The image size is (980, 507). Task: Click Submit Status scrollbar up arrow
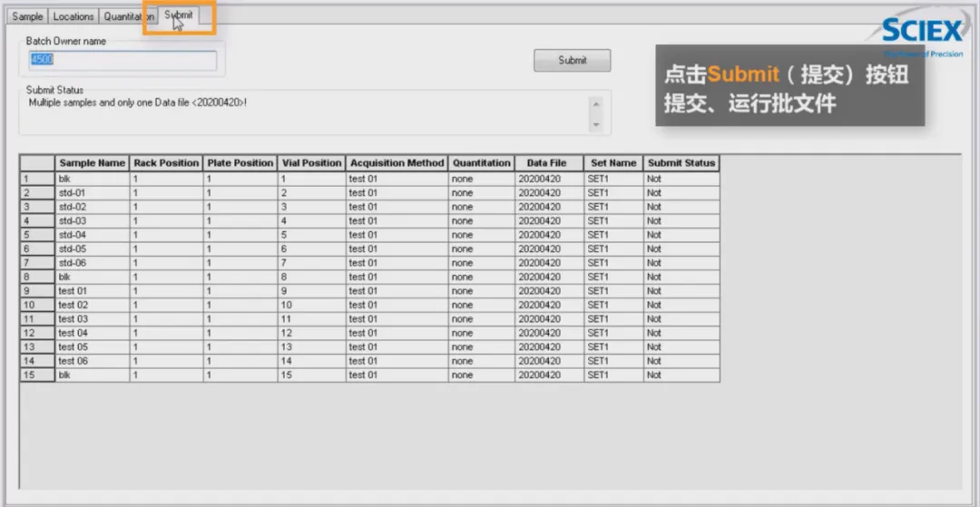(x=595, y=104)
